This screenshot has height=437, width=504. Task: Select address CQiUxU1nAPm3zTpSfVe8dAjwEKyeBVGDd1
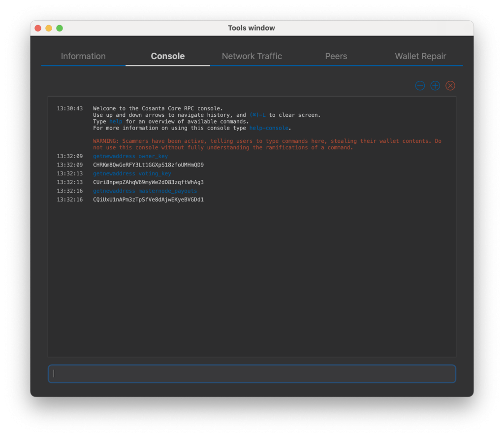pos(148,200)
